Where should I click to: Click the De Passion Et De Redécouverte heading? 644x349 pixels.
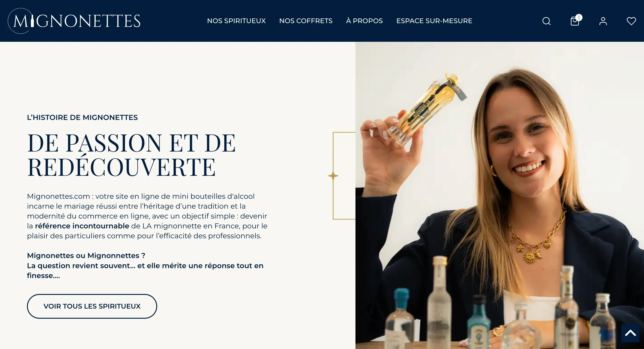(x=132, y=155)
